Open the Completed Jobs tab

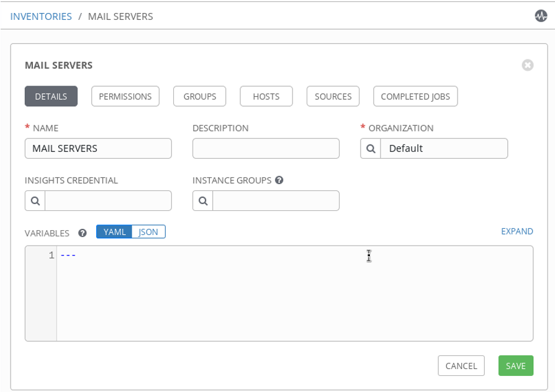coord(415,96)
